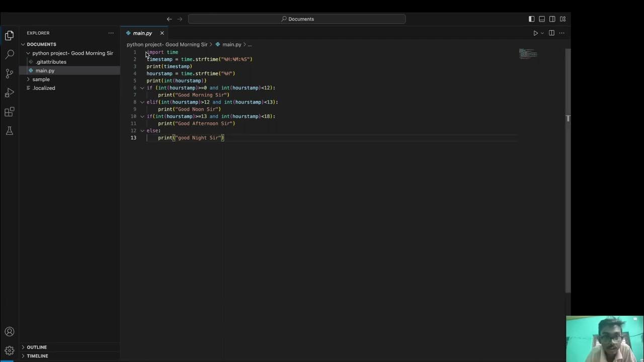This screenshot has height=362, width=644.
Task: Open the Manage gear menu
Action: (9, 350)
